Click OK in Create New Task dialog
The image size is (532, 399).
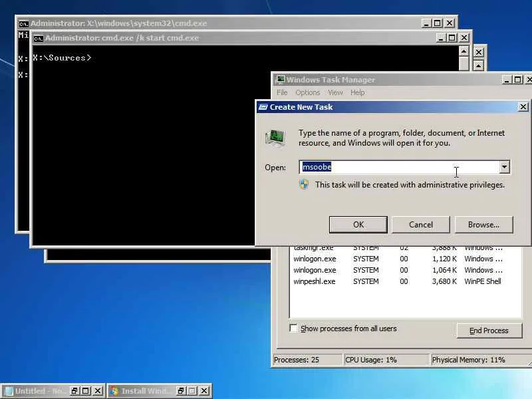click(358, 225)
